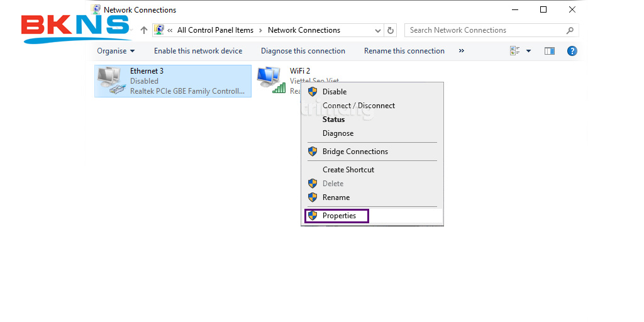Click the change view icon

pyautogui.click(x=515, y=51)
